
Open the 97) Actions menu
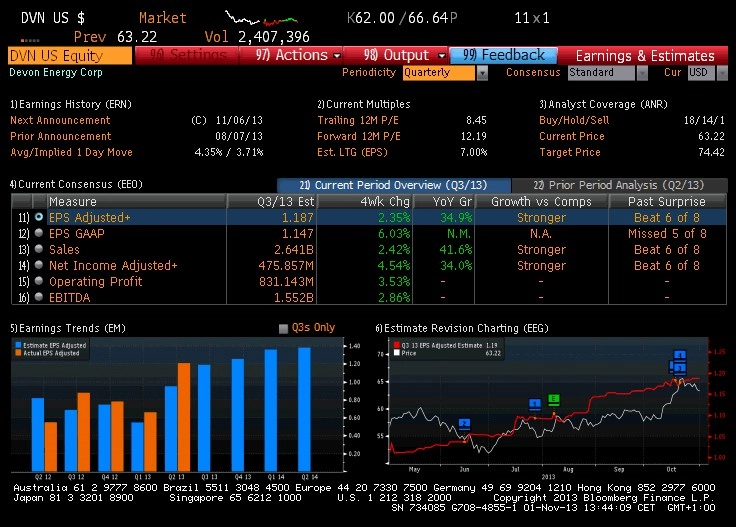[x=291, y=55]
